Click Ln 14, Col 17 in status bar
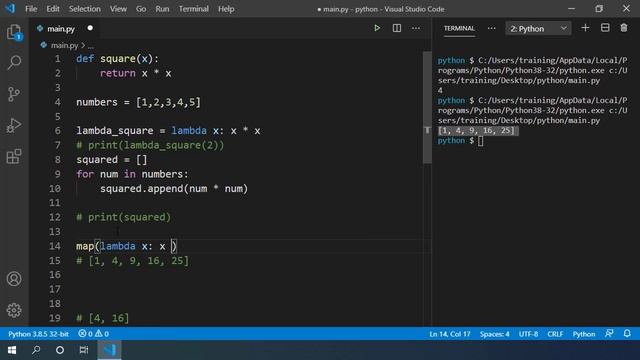 (x=449, y=334)
